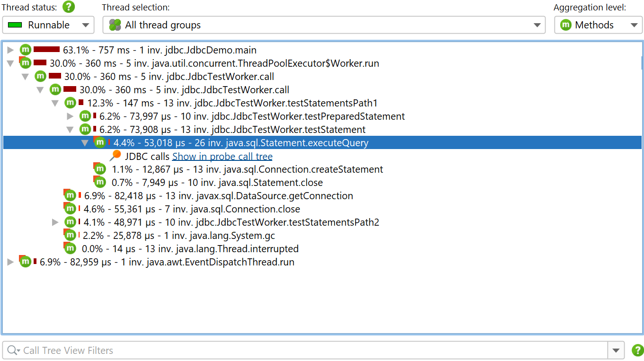Viewport: 644px width, 361px height.
Task: Click Show in probe call tree link
Action: pyautogui.click(x=222, y=156)
